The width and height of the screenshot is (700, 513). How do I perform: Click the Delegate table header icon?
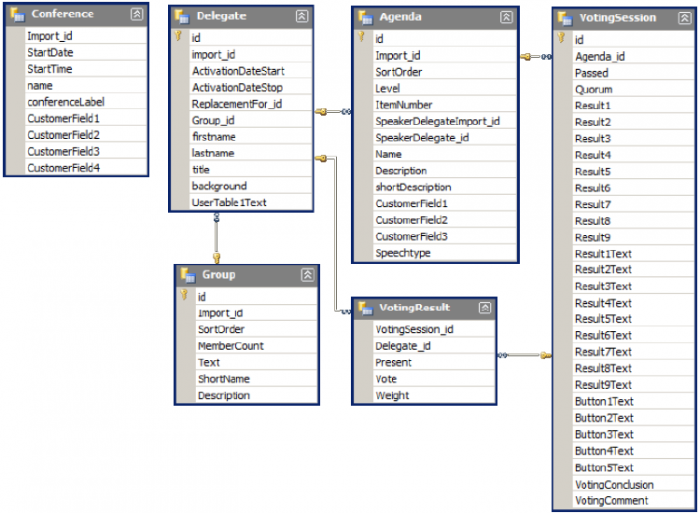click(x=182, y=17)
